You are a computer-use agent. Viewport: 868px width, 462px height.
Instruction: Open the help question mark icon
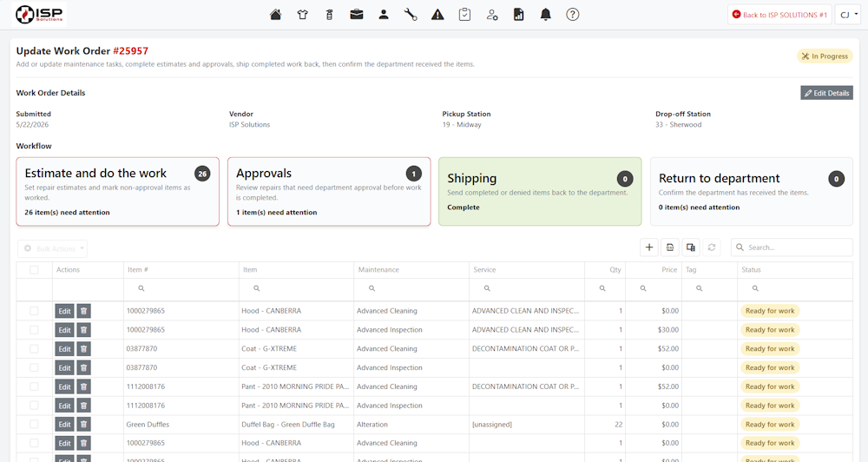coord(572,15)
